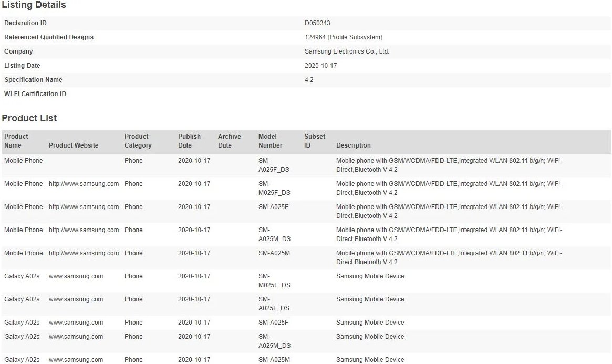Select the Galaxy A02s row's SM-A025M_DS model number
This screenshot has height=364, width=612.
coord(274,341)
